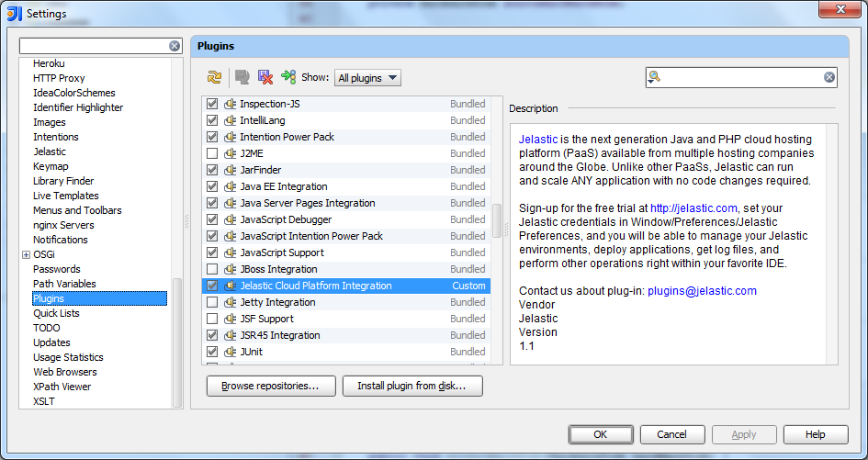868x460 pixels.
Task: Click the reload plugin list icon
Action: 214,78
